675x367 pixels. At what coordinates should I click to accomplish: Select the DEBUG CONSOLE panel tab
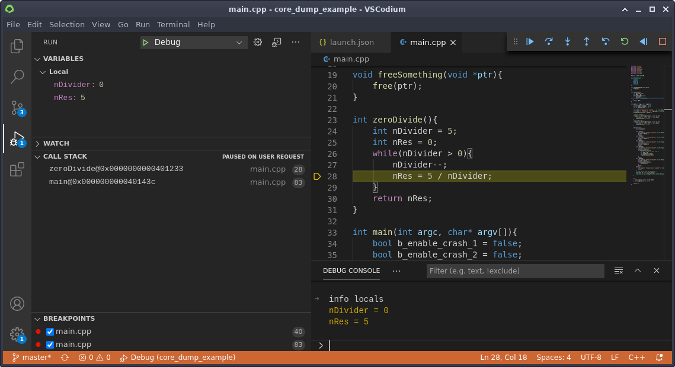[x=351, y=271]
